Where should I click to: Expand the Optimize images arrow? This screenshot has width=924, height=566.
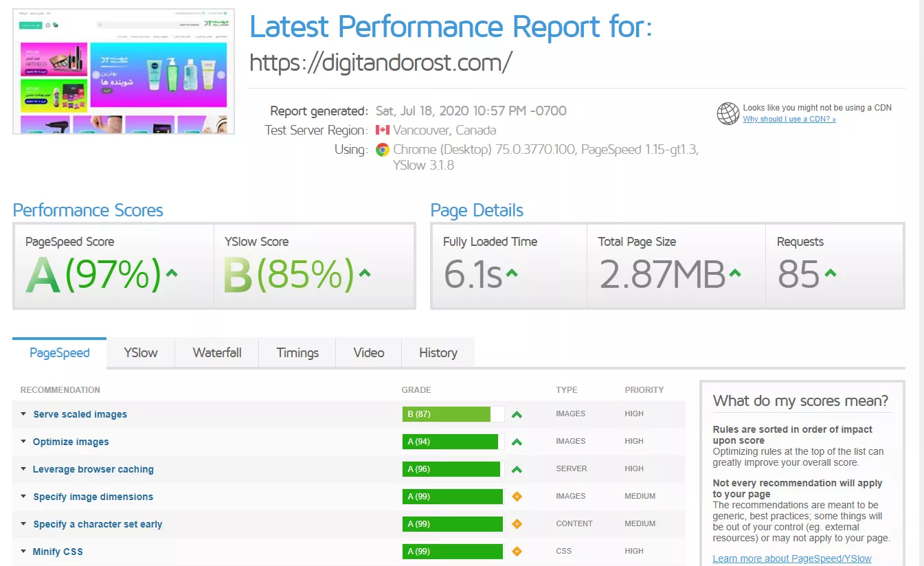point(23,442)
